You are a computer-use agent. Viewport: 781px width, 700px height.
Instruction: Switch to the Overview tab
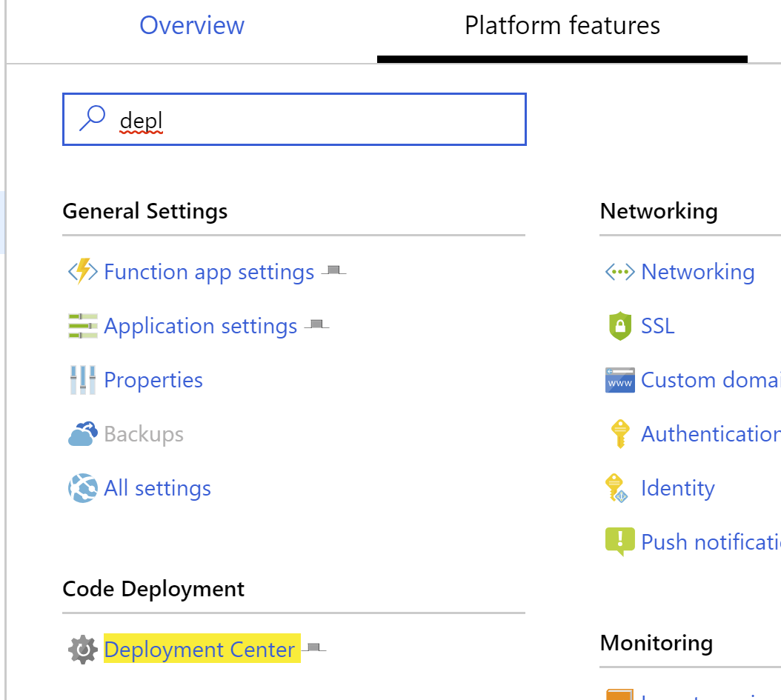pyautogui.click(x=192, y=25)
